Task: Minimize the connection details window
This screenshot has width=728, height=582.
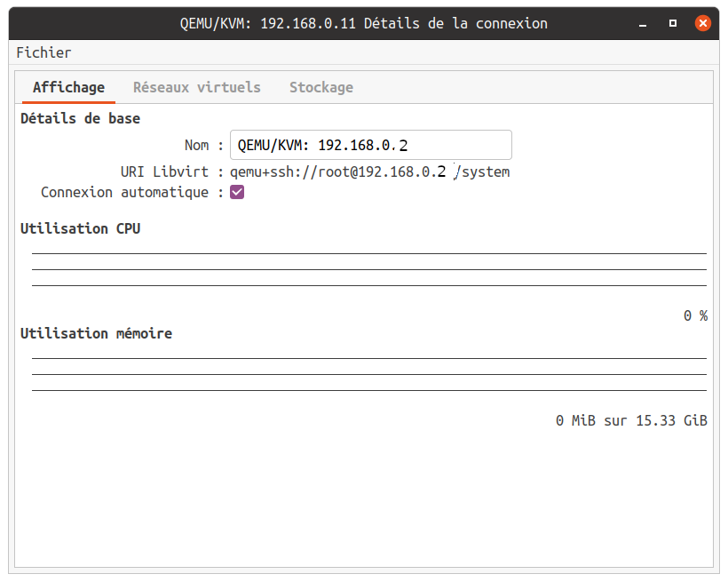Action: 644,23
